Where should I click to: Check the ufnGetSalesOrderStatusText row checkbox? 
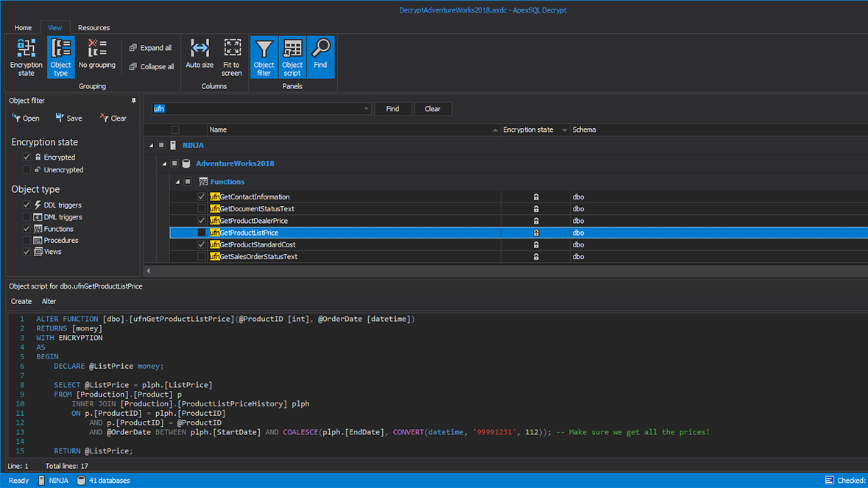click(202, 257)
